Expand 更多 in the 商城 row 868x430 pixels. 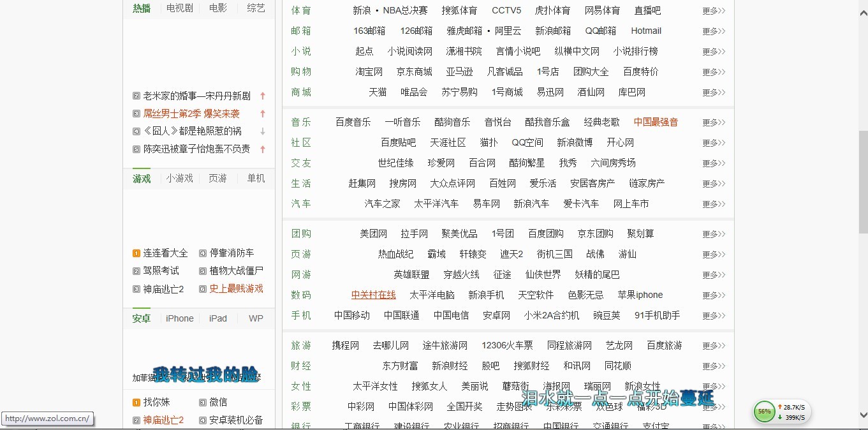(714, 93)
